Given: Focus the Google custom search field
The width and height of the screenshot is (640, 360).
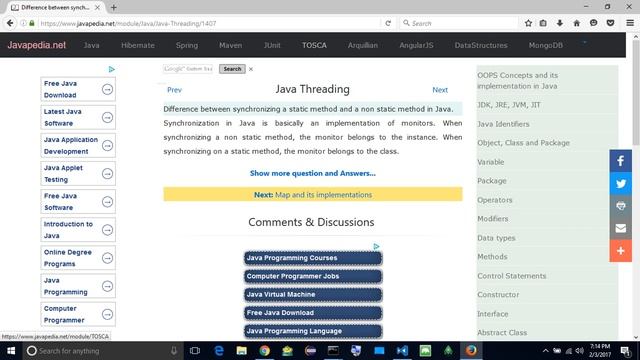Looking at the screenshot, I should [x=188, y=69].
